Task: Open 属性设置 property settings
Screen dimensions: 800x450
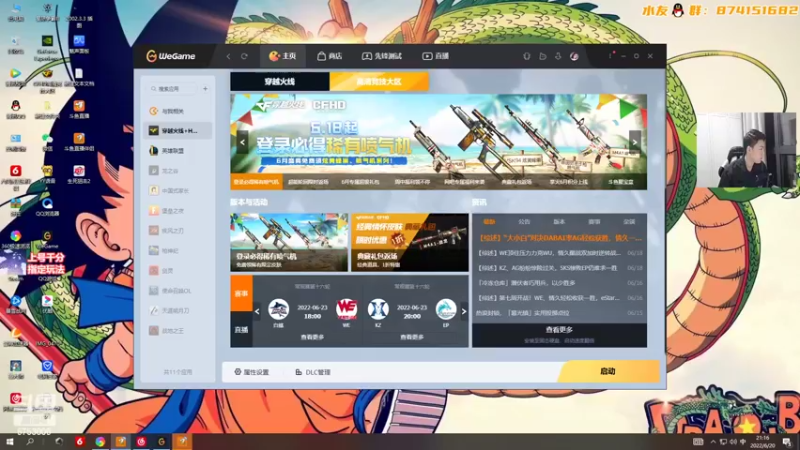Action: [252, 372]
